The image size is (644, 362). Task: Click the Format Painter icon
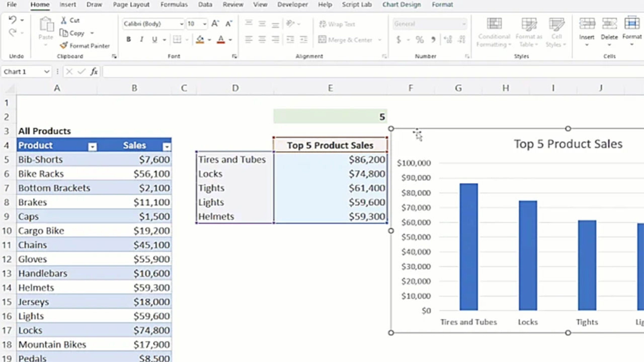click(64, 45)
